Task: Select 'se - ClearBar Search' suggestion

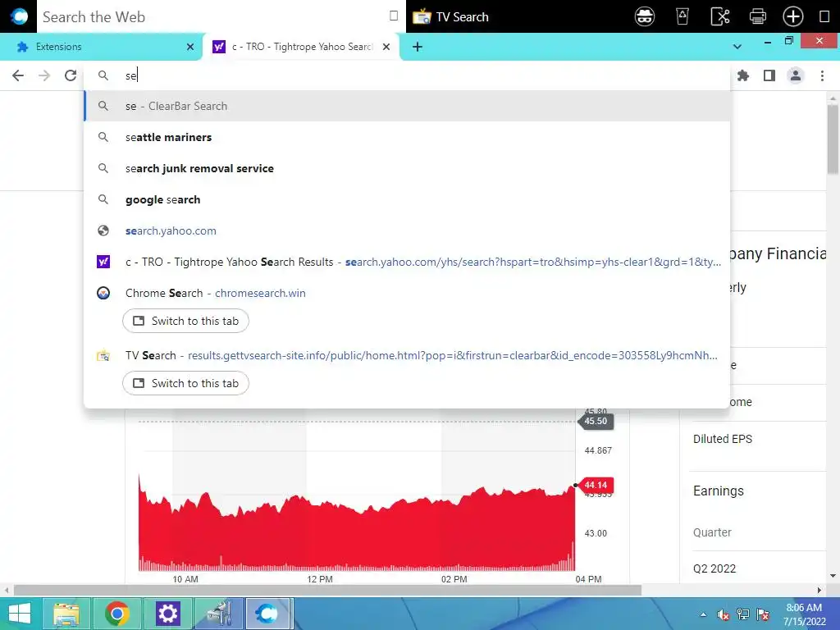Action: click(407, 106)
